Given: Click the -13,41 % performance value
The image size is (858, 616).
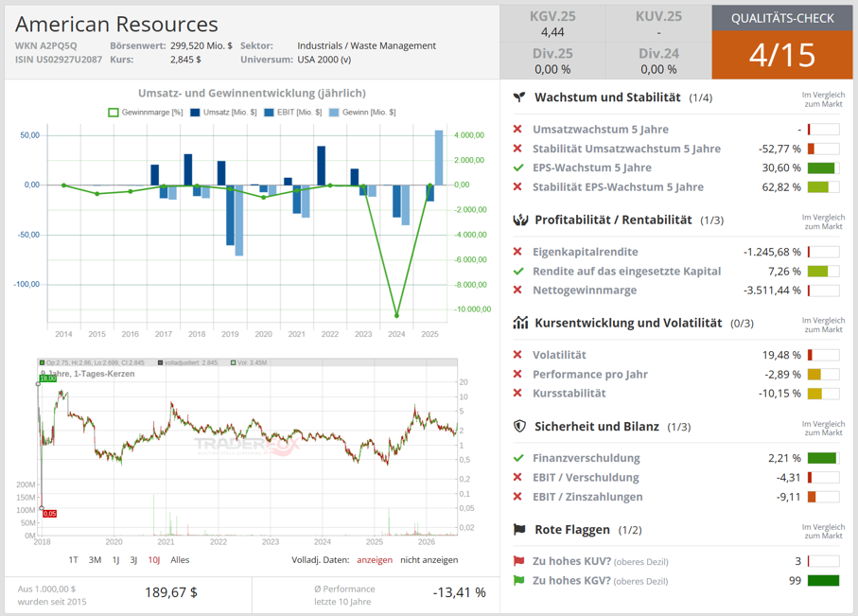Looking at the screenshot, I should point(459,592).
